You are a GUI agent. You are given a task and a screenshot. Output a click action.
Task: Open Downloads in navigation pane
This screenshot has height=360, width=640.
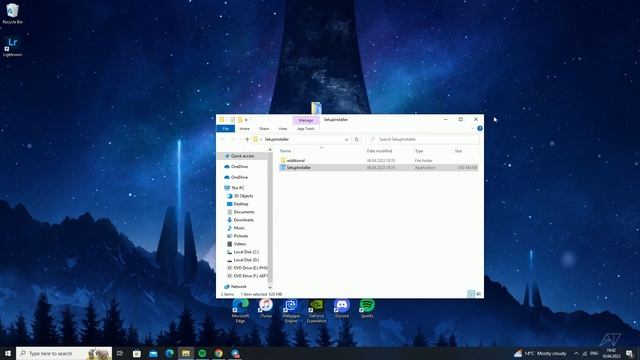pos(240,220)
